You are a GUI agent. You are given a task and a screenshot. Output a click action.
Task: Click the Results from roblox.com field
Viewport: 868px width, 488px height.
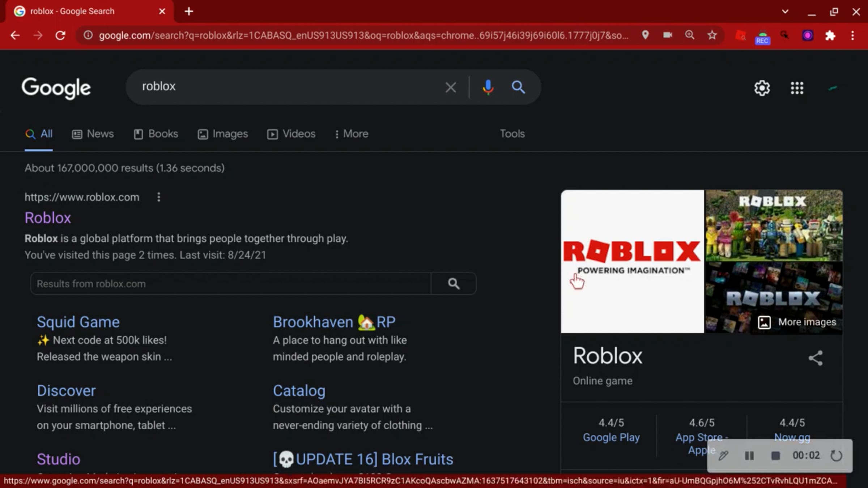coord(230,283)
